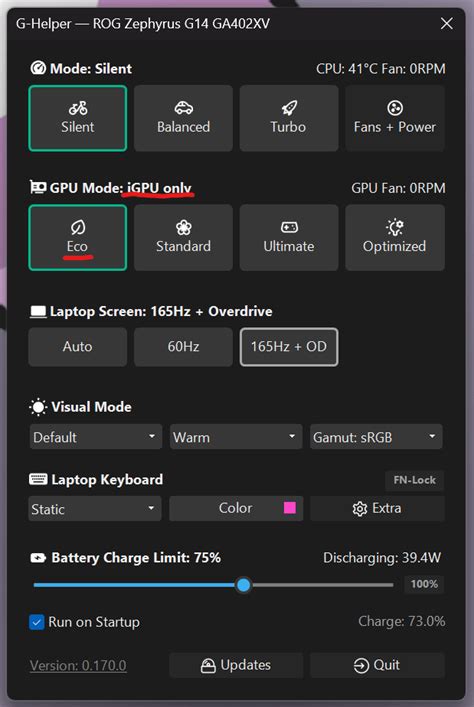Viewport: 474px width, 707px height.
Task: Click the sun icon beside Visual Mode
Action: point(38,407)
